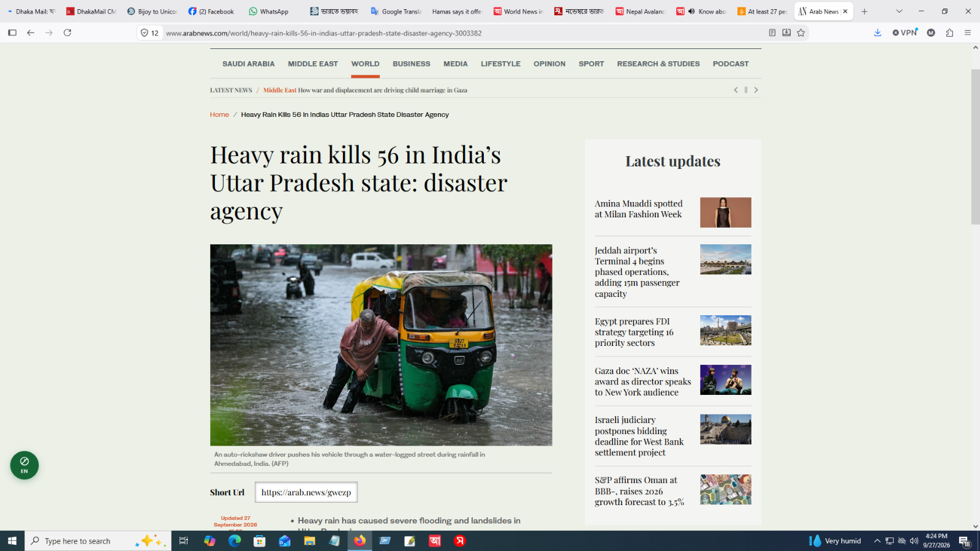Open a new browser tab
The width and height of the screenshot is (980, 551).
864,12
